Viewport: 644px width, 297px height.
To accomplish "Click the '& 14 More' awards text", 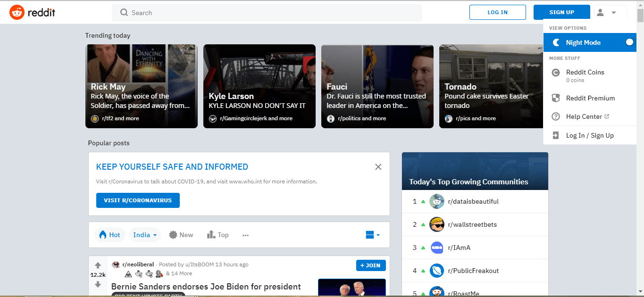I will point(179,273).
